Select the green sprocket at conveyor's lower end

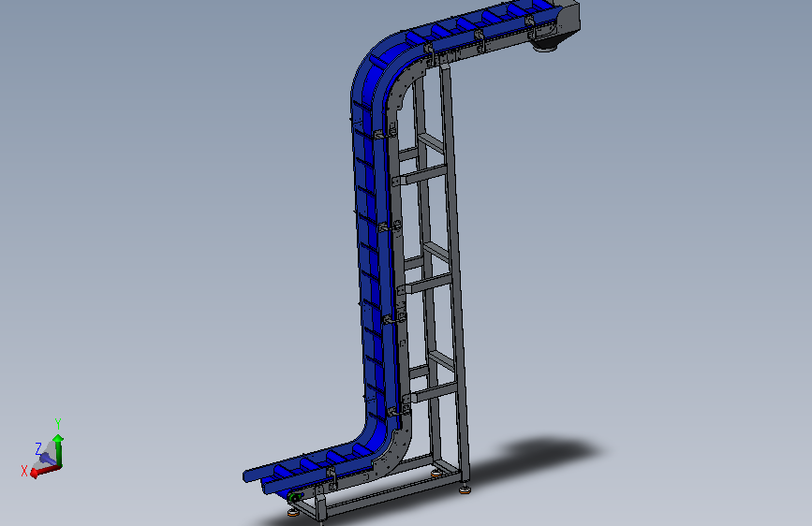[x=295, y=498]
